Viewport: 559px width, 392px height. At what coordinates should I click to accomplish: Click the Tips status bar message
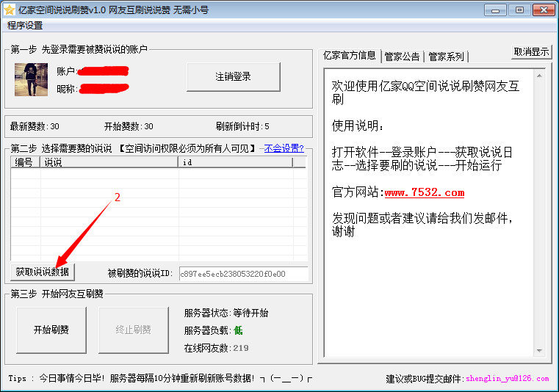tap(160, 379)
